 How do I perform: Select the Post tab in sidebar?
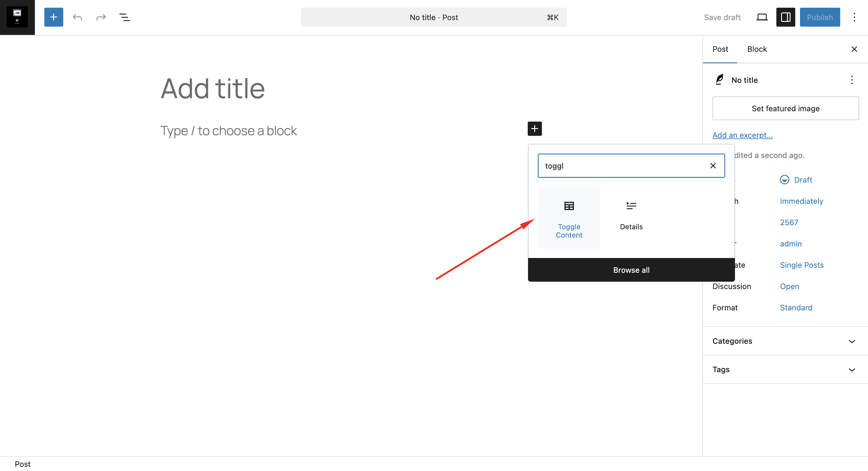tap(720, 49)
